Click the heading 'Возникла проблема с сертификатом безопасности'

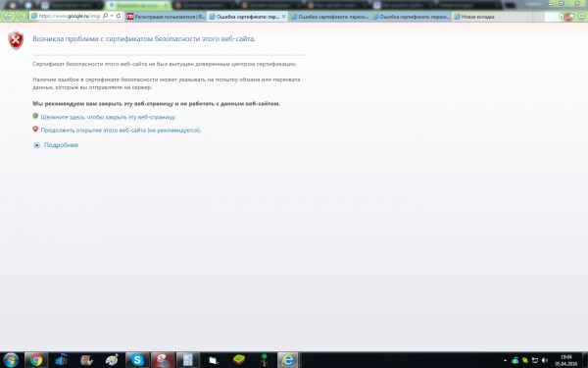pyautogui.click(x=144, y=38)
